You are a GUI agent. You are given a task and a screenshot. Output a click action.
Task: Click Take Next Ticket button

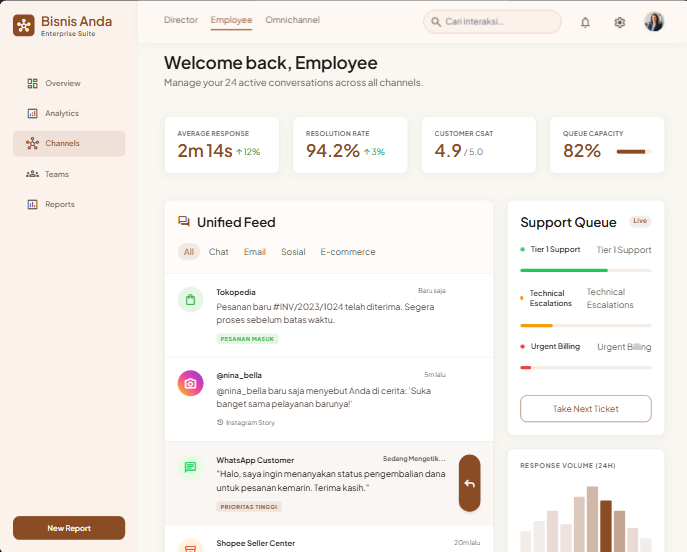click(x=586, y=409)
